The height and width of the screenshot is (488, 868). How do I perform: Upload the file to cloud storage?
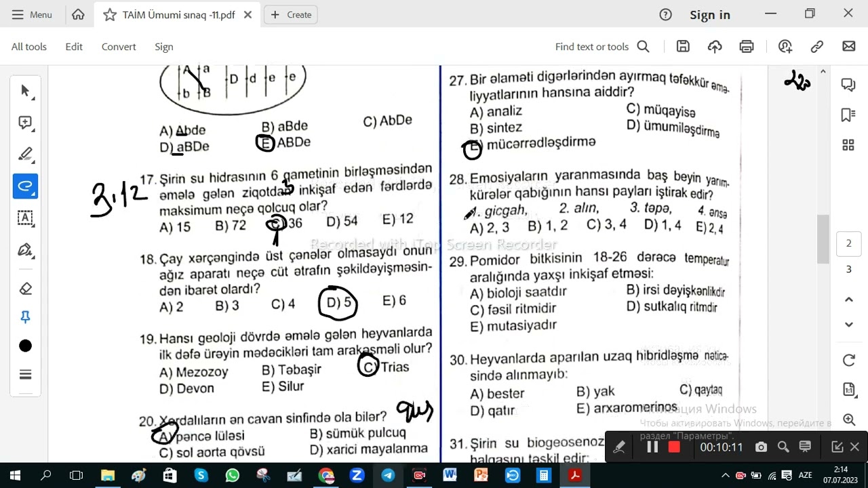715,46
